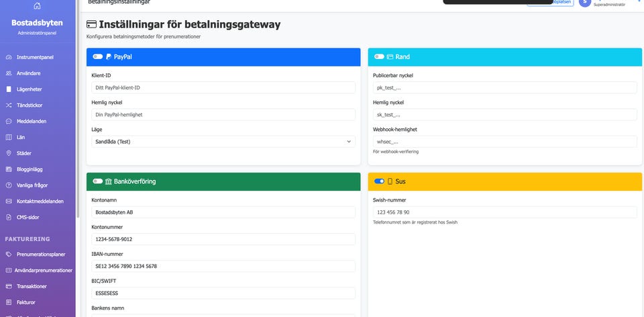Click the Vanliga frågor question mark icon
The image size is (644, 317).
[x=9, y=185]
